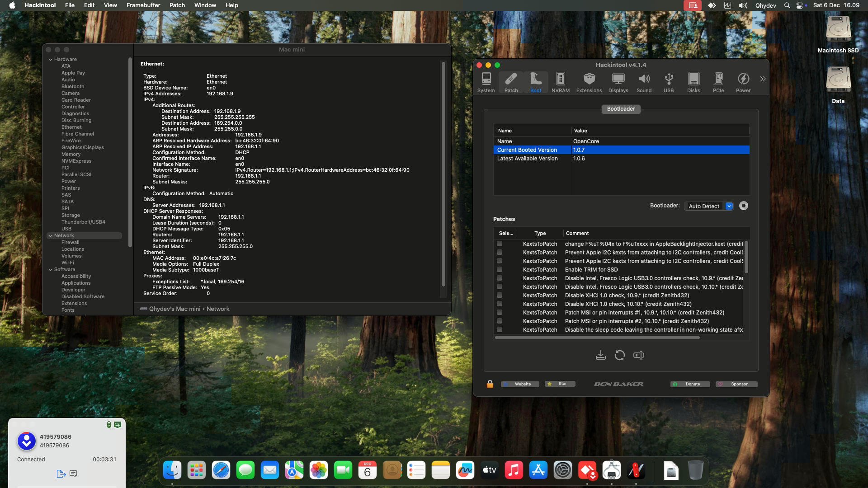Open the System tab in Hackintool toolbar

[486, 81]
